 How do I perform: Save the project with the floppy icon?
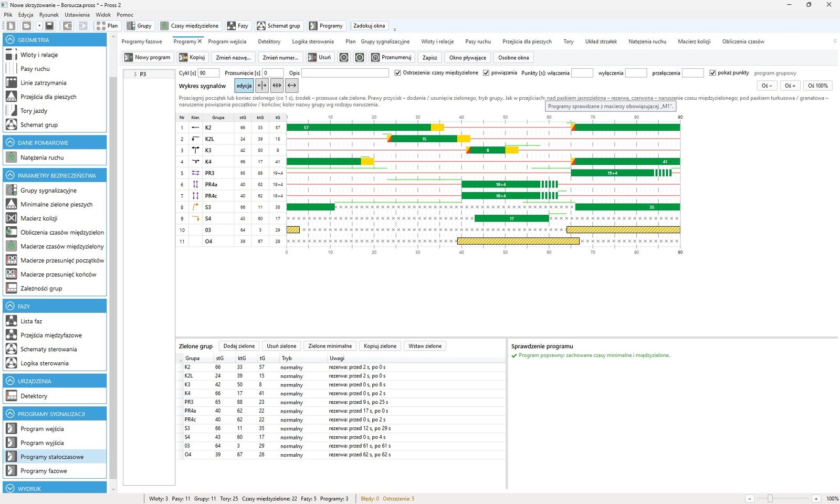49,26
